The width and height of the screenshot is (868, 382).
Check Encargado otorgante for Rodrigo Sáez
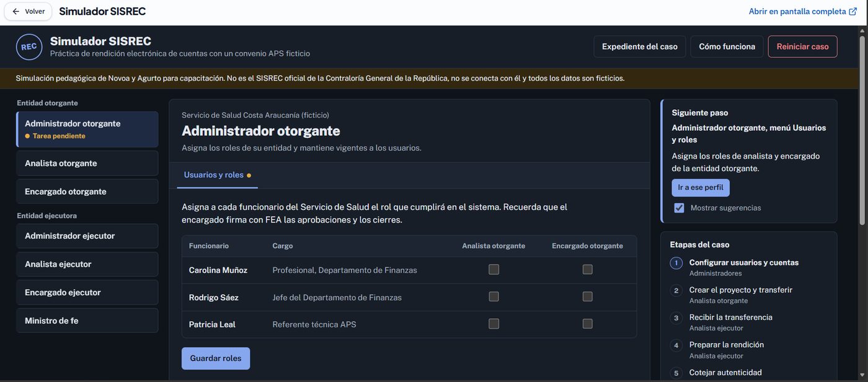click(x=587, y=297)
